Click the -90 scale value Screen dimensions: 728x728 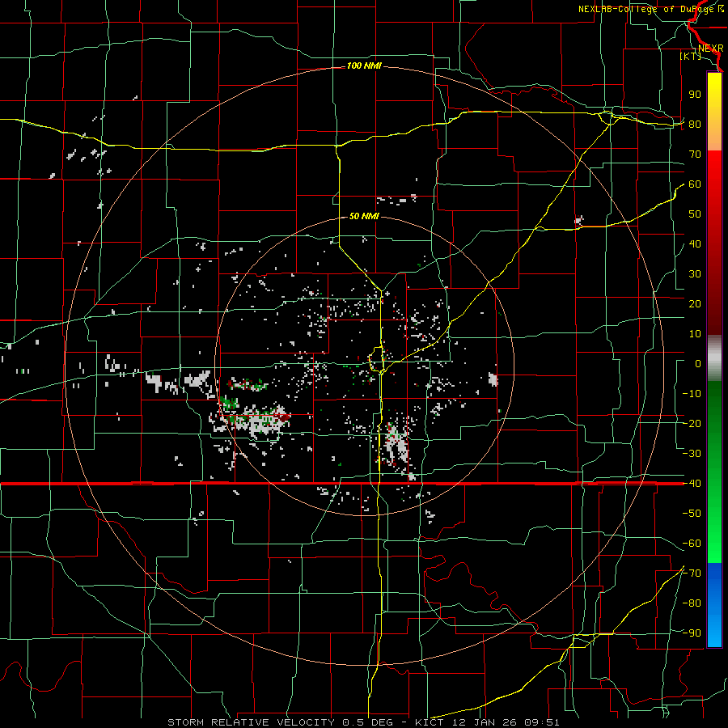point(692,633)
